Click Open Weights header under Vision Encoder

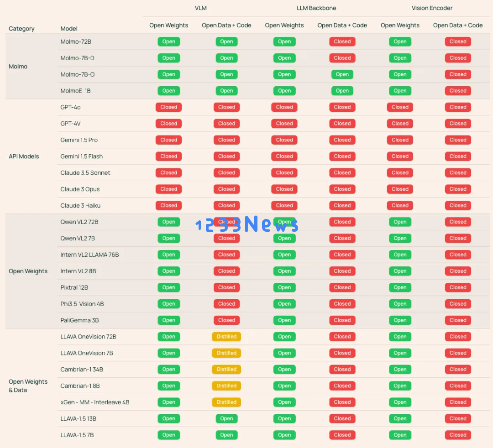(x=400, y=25)
